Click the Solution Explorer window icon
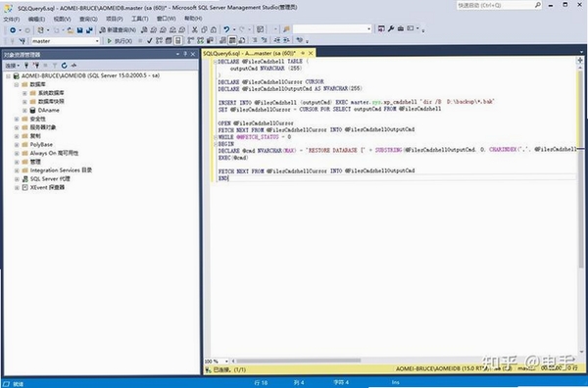The image size is (588, 388). pyautogui.click(x=381, y=28)
